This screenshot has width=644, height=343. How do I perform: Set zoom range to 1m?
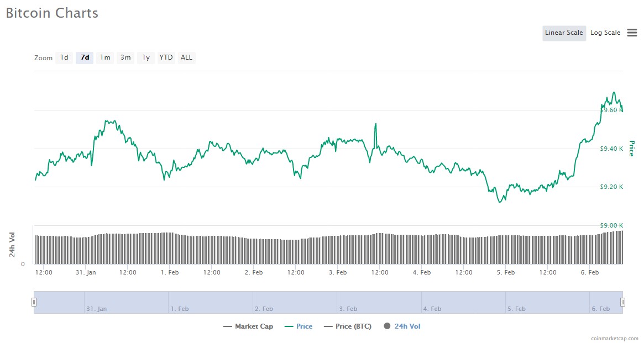click(x=105, y=57)
